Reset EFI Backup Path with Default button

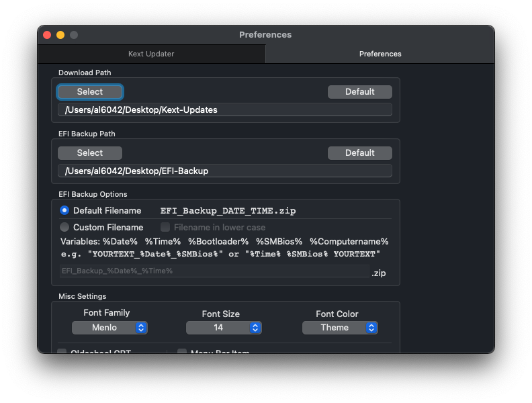(359, 153)
